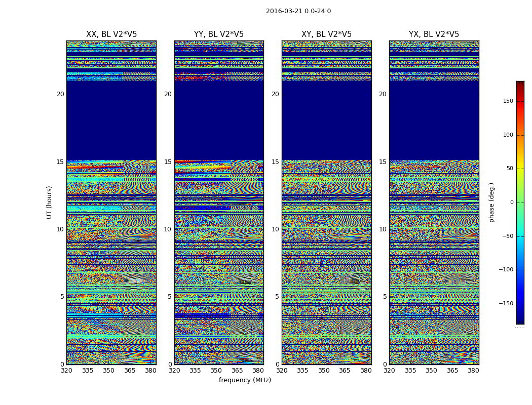
Task: Click inside the XX phase waterfall plot
Action: tap(111, 202)
